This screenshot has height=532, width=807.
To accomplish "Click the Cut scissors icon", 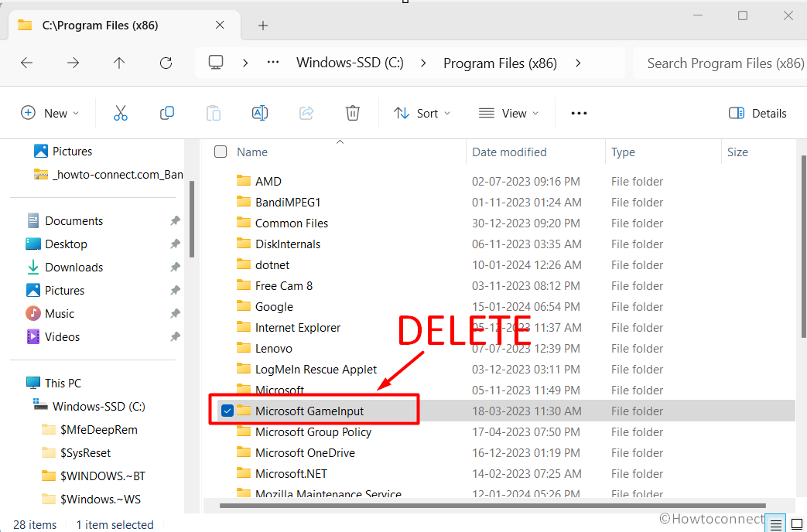I will (121, 113).
